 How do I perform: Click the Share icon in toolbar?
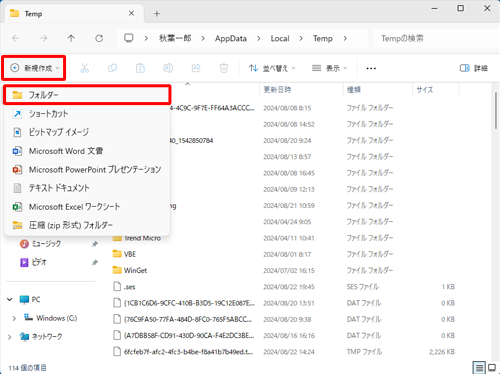[196, 68]
